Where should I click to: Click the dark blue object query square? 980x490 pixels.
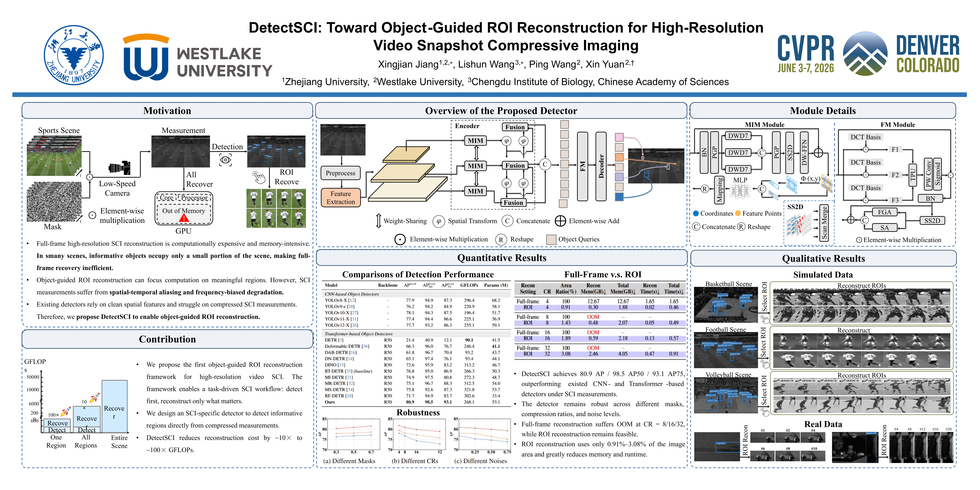619,197
